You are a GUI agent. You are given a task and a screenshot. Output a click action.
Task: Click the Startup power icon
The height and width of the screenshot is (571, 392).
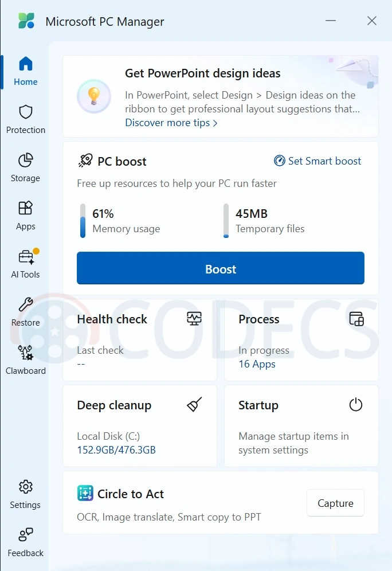click(355, 405)
